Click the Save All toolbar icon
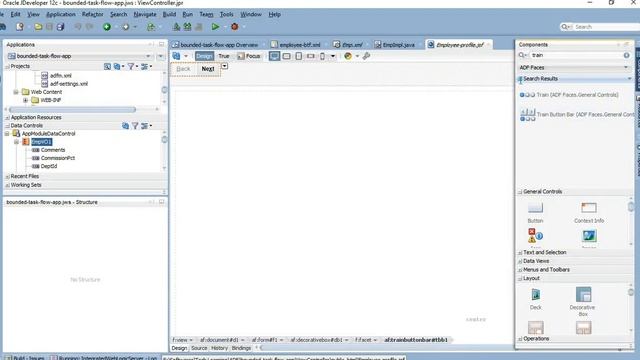The width and height of the screenshot is (640, 360). tap(60, 27)
